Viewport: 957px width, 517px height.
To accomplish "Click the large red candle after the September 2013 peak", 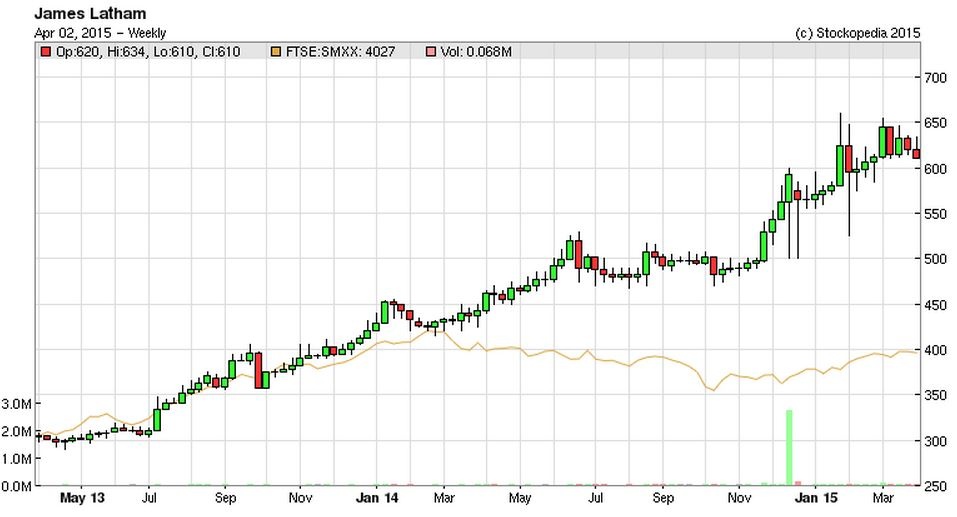I will (258, 370).
